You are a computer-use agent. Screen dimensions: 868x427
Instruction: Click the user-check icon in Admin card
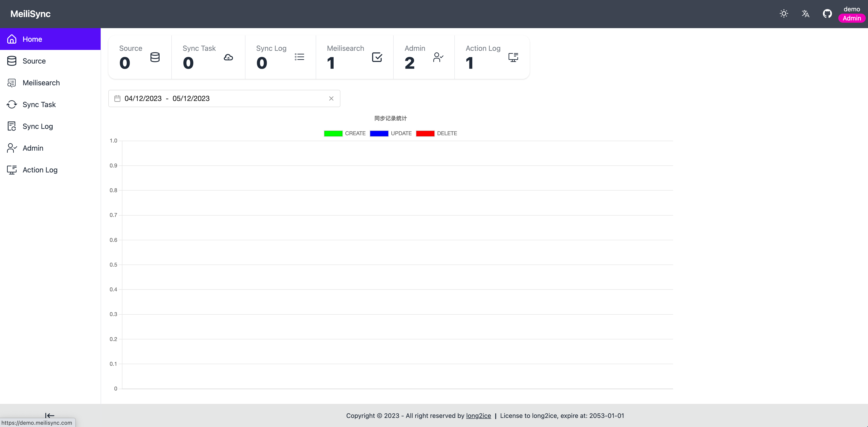click(x=438, y=57)
